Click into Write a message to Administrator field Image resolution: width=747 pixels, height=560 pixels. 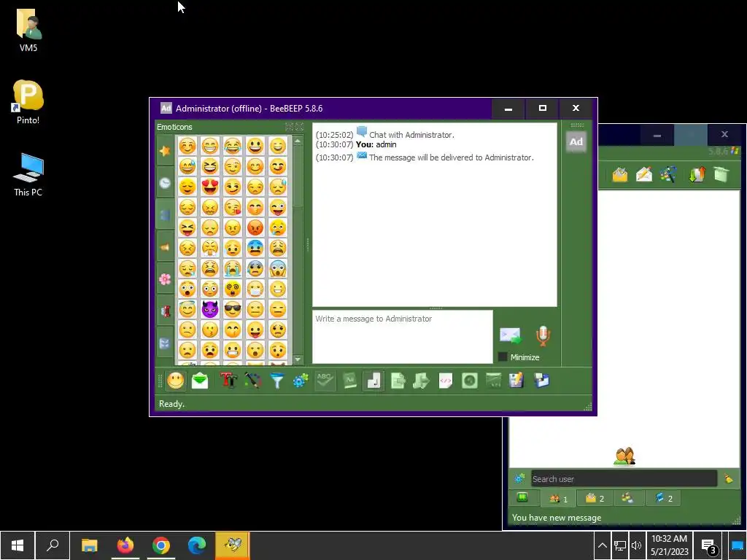pos(403,337)
